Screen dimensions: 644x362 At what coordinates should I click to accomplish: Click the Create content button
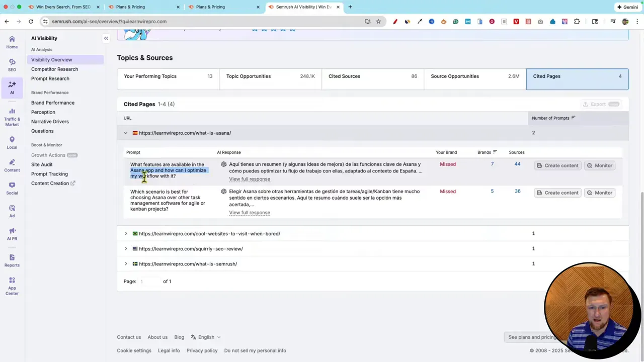click(558, 165)
